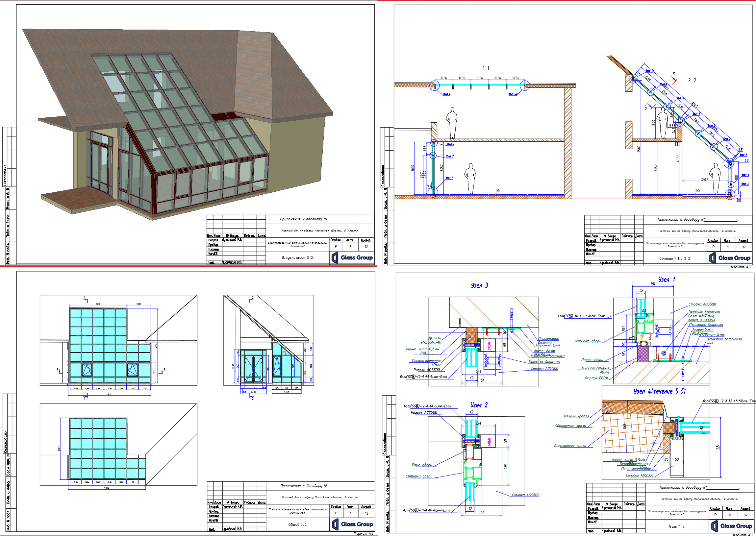Click the '103' dimension in Узел 1
The height and width of the screenshot is (536, 756).
623,329
